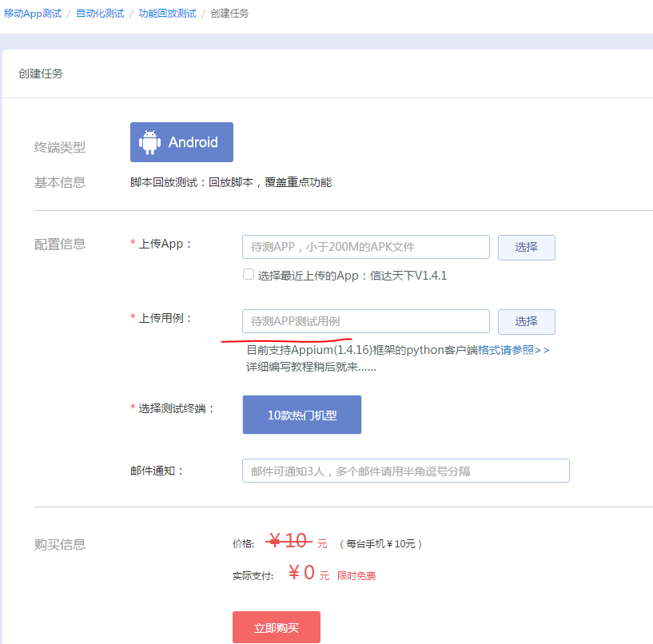Click the 创建任务 breadcrumb item
Screen dimensions: 653x644
[229, 14]
